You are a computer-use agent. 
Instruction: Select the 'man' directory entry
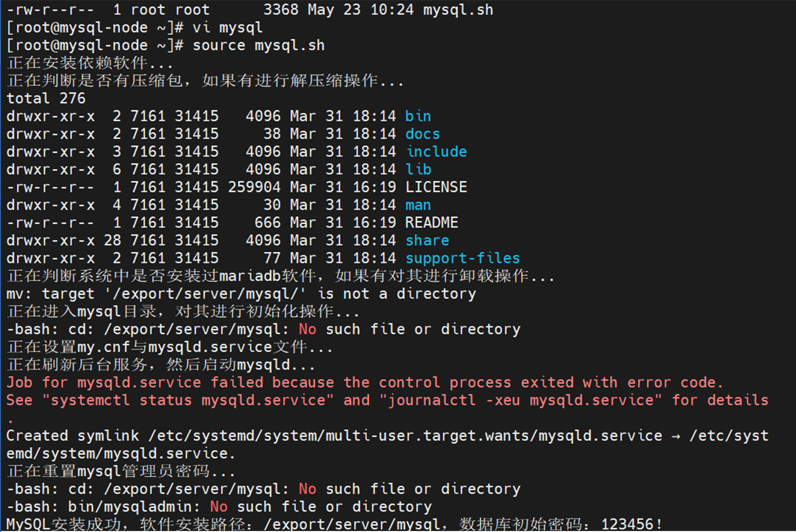(418, 205)
